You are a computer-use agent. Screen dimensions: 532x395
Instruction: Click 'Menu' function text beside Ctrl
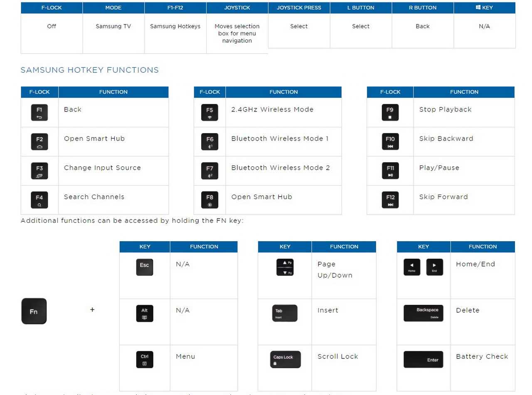(185, 357)
